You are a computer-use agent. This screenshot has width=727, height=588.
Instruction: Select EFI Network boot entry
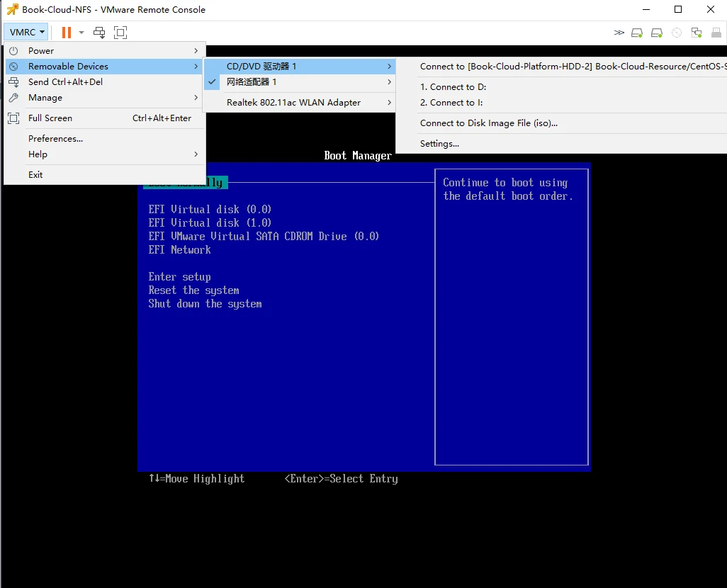pos(179,250)
